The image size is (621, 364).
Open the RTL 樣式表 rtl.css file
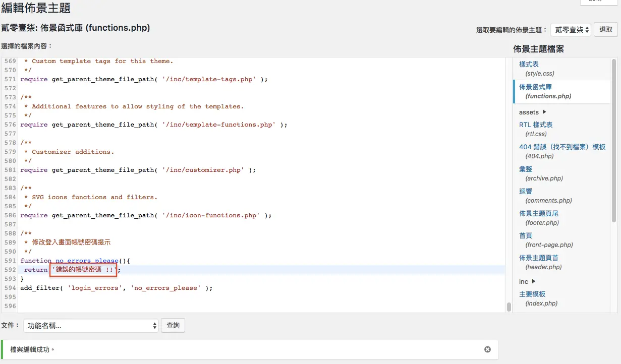(x=536, y=125)
